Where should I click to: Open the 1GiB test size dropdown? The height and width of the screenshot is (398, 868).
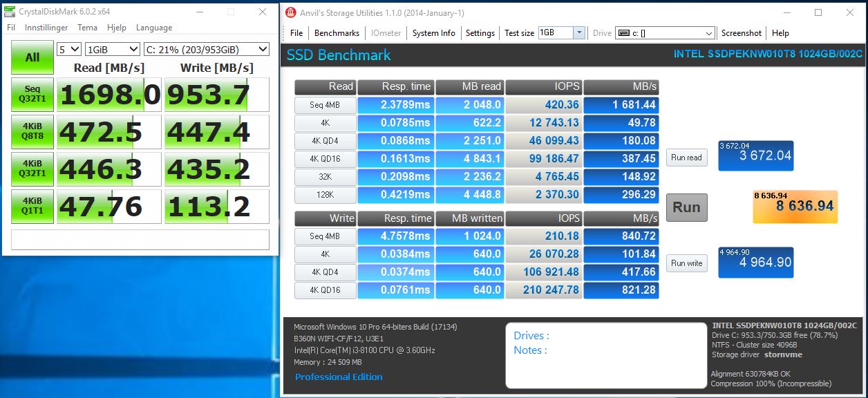coord(112,49)
